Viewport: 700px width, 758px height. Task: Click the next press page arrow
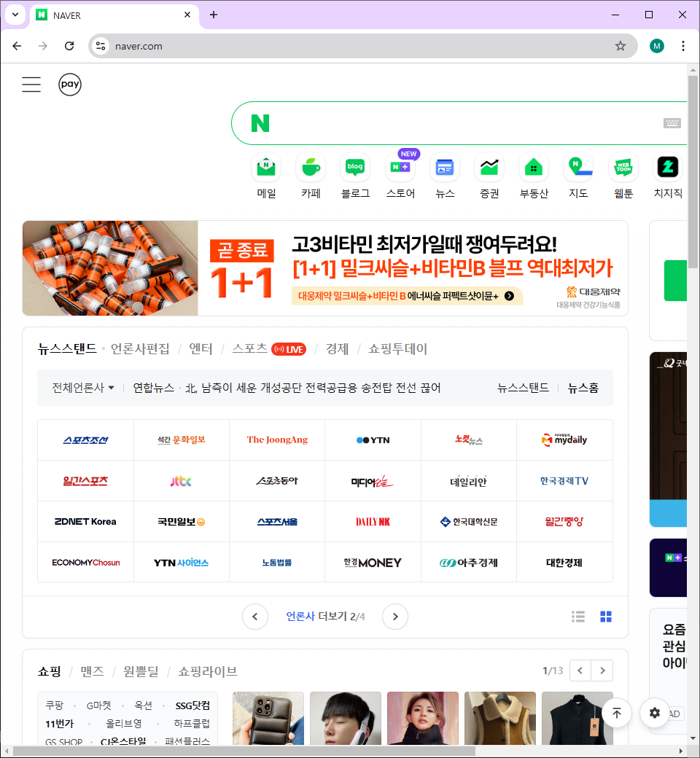394,617
